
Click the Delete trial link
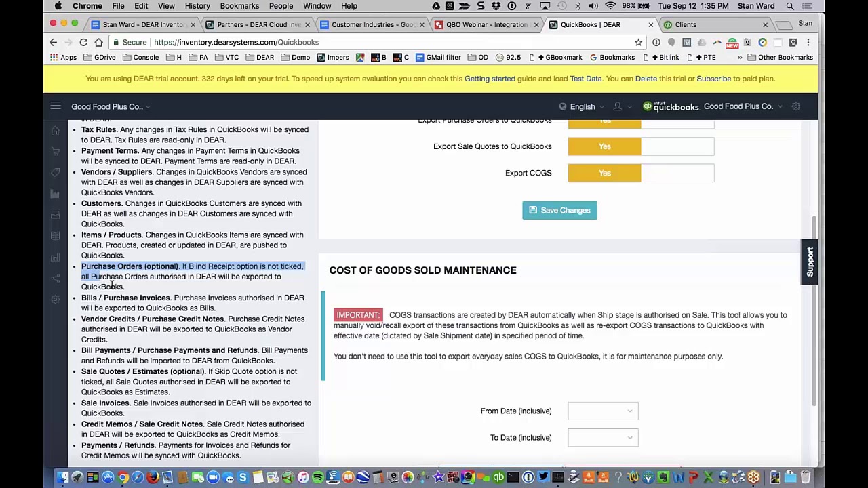point(646,79)
